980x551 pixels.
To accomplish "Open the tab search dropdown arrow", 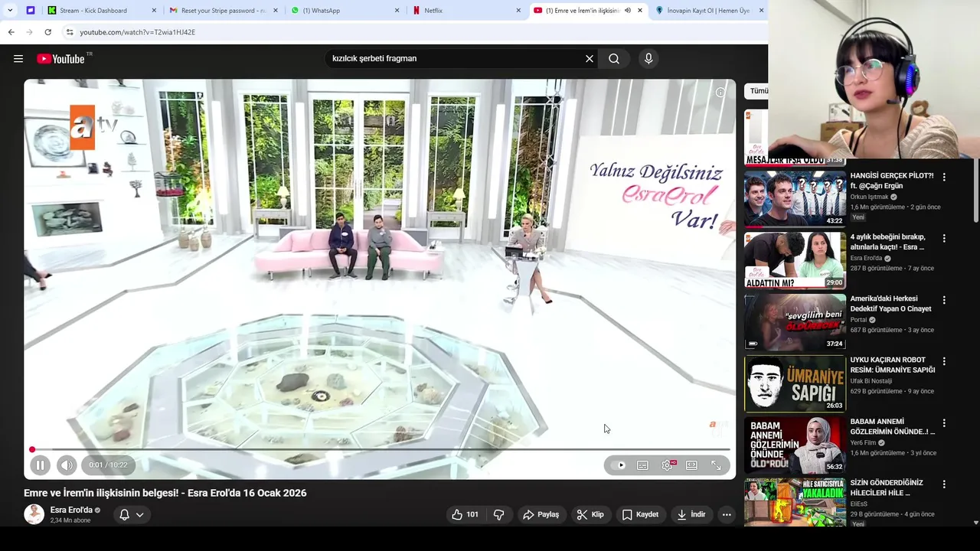I will [10, 11].
